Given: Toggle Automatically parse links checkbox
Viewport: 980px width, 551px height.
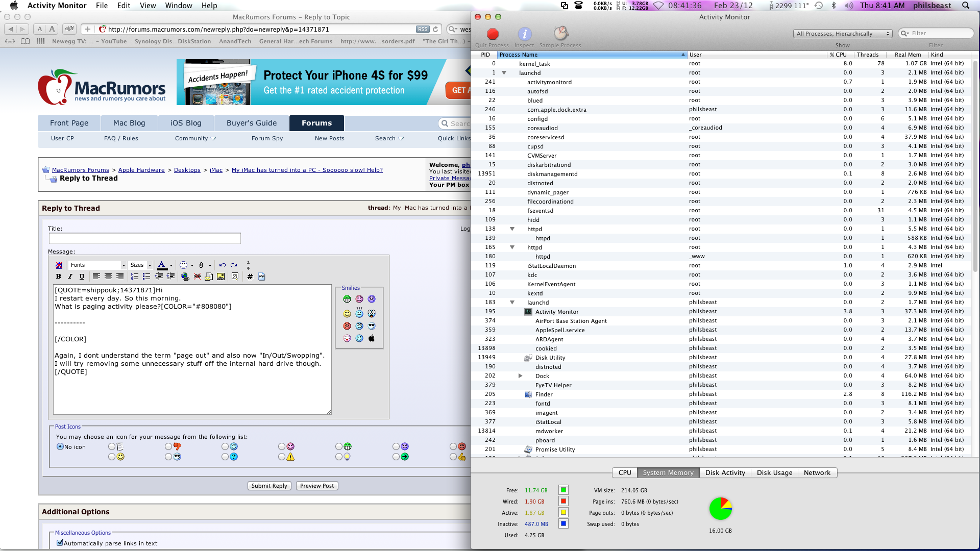Looking at the screenshot, I should tap(60, 543).
